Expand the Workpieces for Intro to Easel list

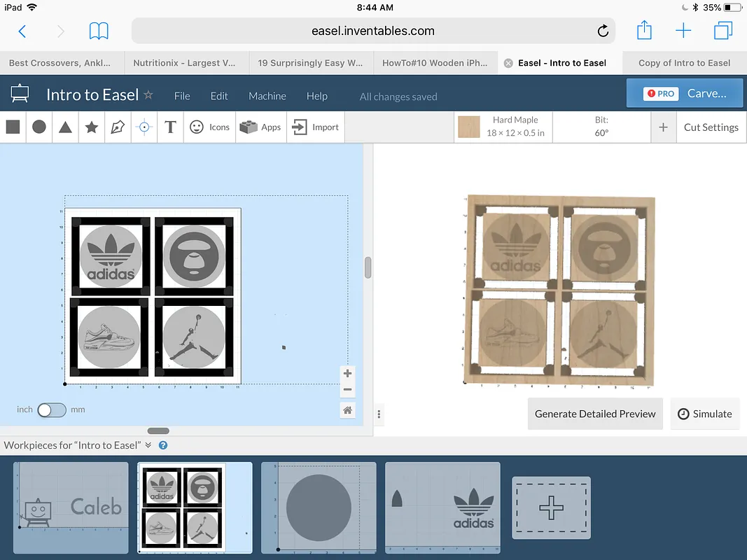pos(148,445)
